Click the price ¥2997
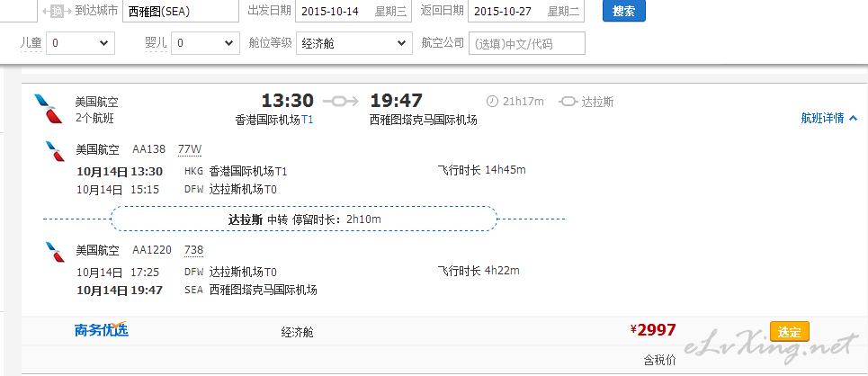 (653, 330)
